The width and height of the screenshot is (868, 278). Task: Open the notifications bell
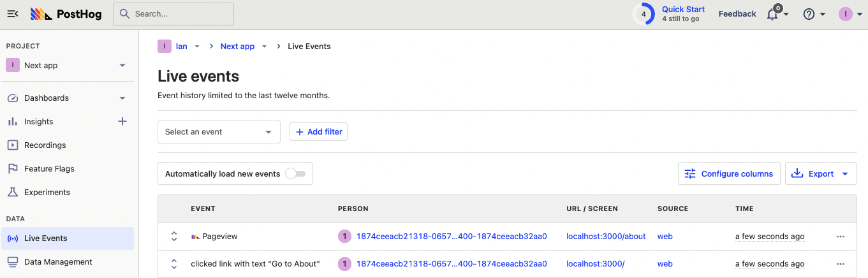click(772, 14)
